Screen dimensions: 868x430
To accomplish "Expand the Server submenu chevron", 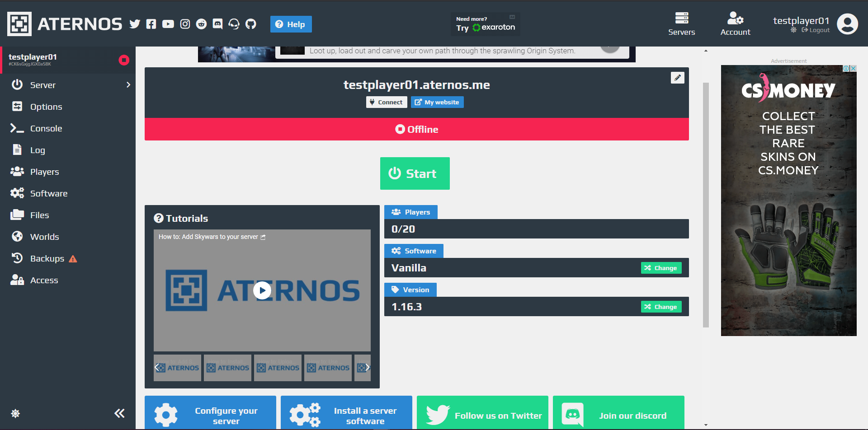I will [x=128, y=85].
